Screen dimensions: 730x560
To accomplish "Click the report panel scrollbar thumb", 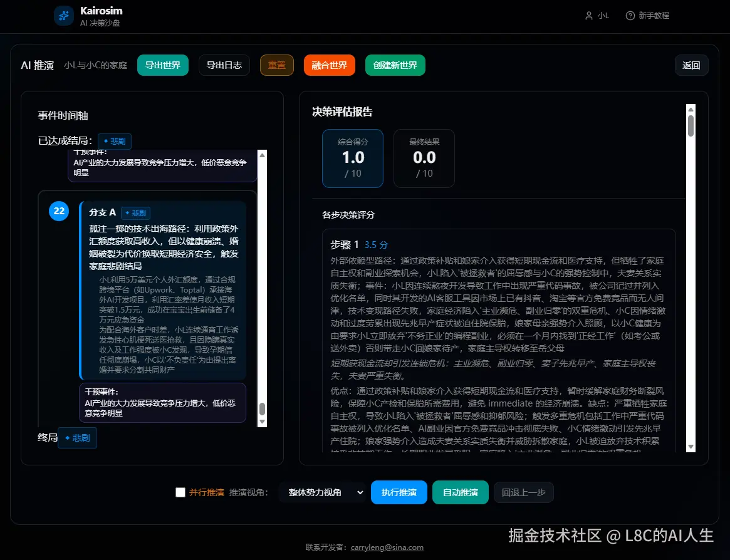I will 691,126.
